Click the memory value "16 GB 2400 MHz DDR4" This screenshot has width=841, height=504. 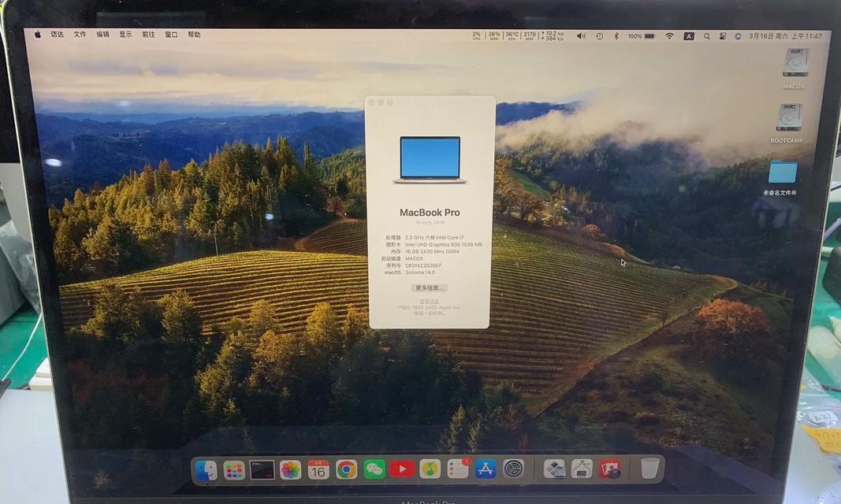click(x=432, y=251)
